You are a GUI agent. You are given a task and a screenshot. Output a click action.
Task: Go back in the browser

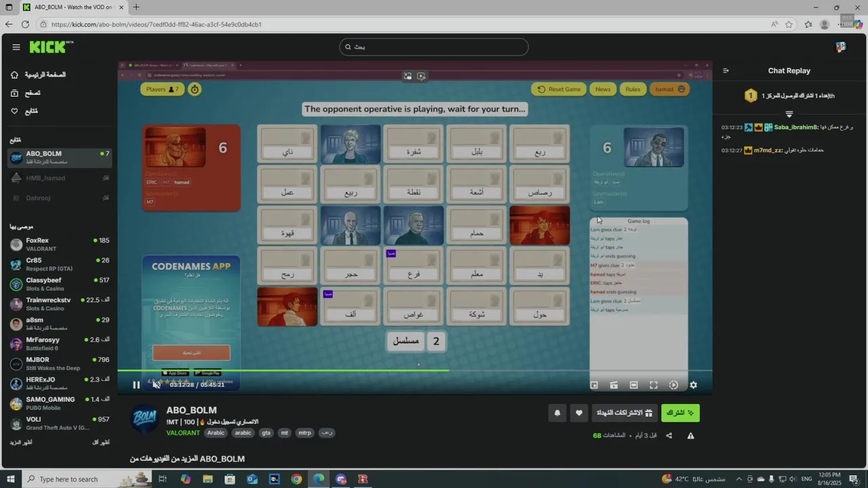(8, 24)
